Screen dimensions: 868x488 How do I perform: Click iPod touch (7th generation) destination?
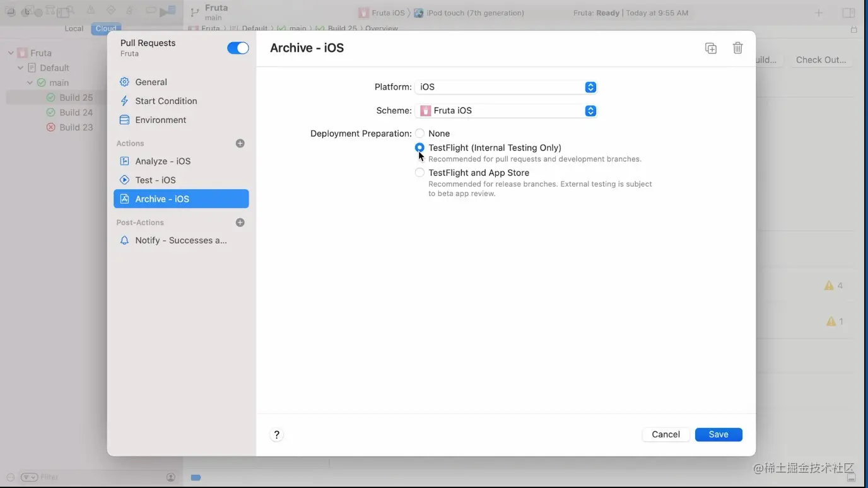(x=469, y=13)
